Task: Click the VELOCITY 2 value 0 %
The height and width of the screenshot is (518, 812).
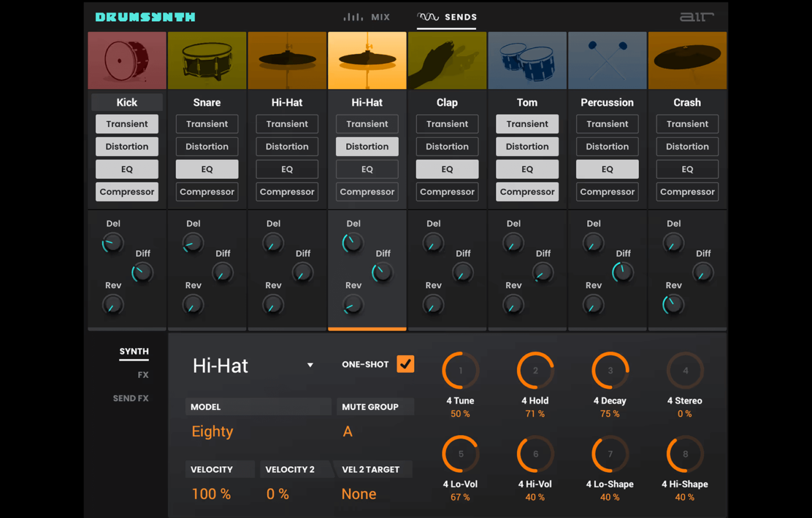Action: pyautogui.click(x=277, y=494)
